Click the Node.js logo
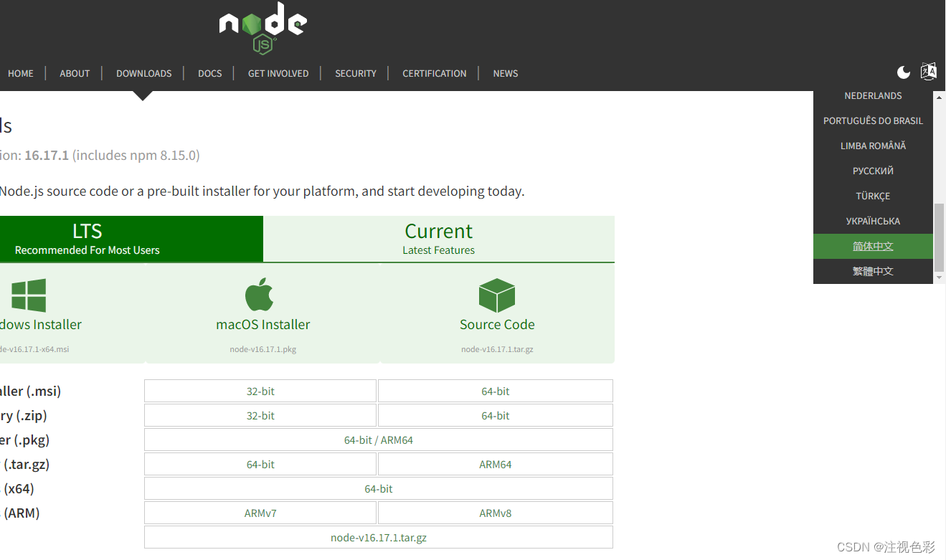 click(262, 29)
